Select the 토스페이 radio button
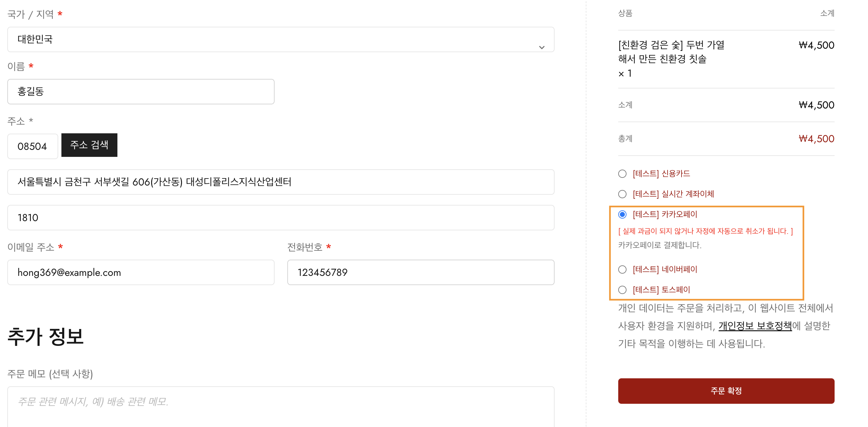Image resolution: width=868 pixels, height=427 pixels. click(x=622, y=290)
